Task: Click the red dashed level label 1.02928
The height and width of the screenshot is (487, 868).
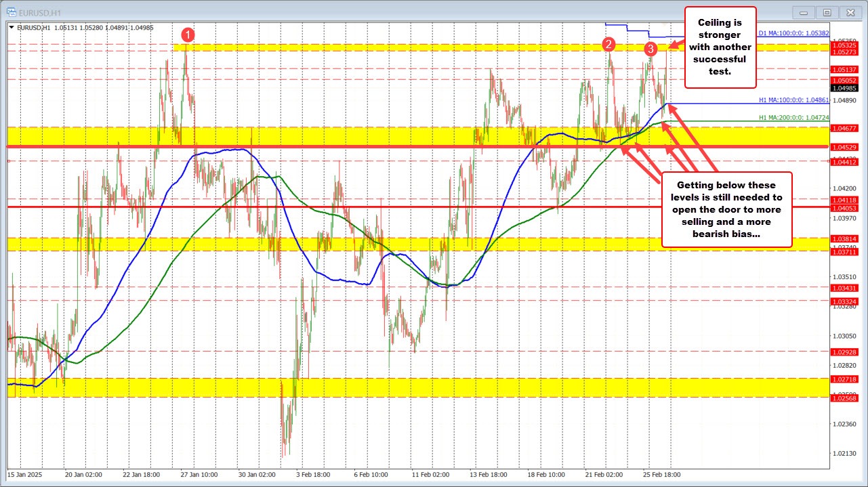Action: point(846,352)
